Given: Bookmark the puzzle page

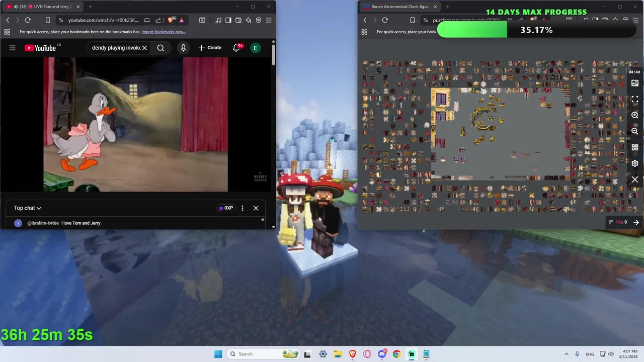Looking at the screenshot, I should tap(413, 20).
